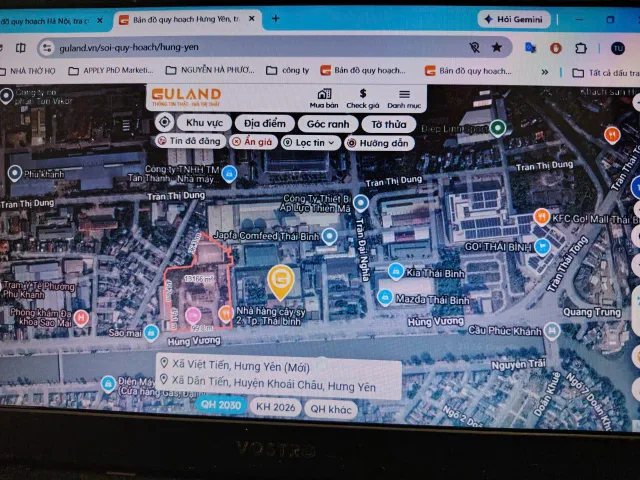This screenshot has height=480, width=640.
Task: Expand the Lọc tin dropdown
Action: (311, 142)
